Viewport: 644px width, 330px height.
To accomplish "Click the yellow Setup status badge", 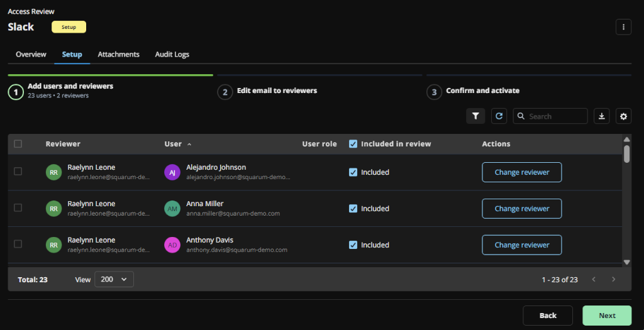I will click(69, 27).
